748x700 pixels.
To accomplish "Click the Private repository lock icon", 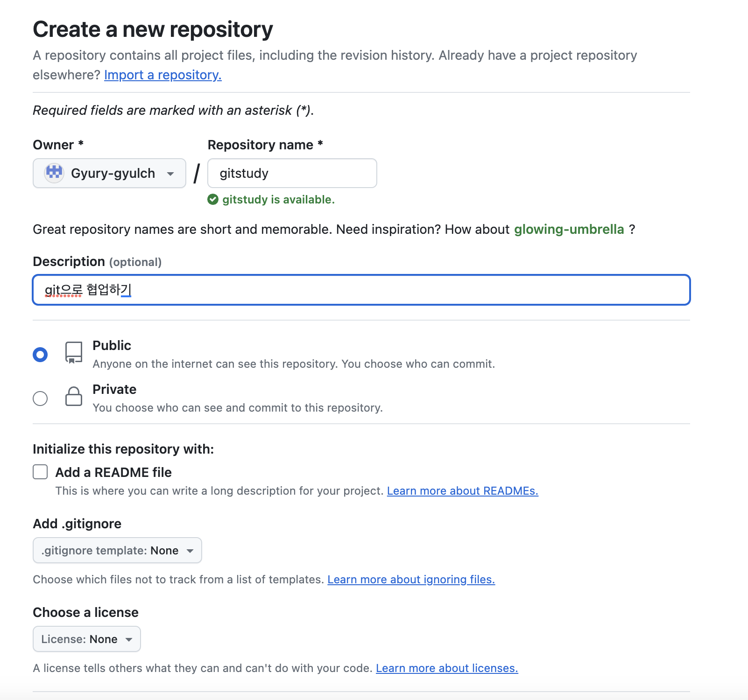I will [x=74, y=396].
